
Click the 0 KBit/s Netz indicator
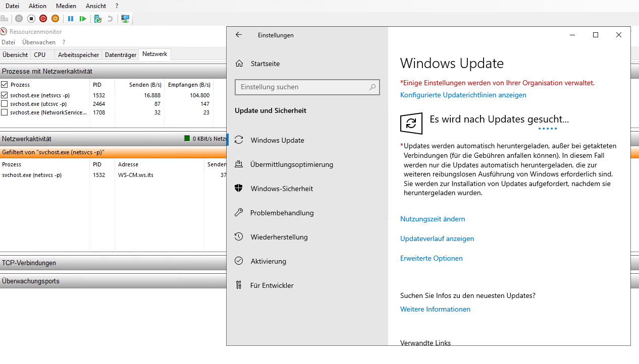(x=205, y=139)
